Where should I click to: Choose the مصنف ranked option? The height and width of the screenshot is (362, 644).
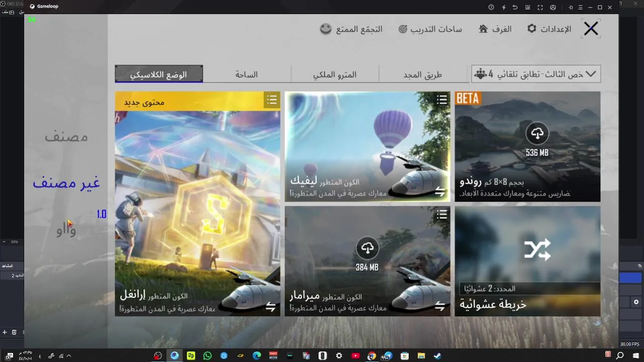[66, 136]
